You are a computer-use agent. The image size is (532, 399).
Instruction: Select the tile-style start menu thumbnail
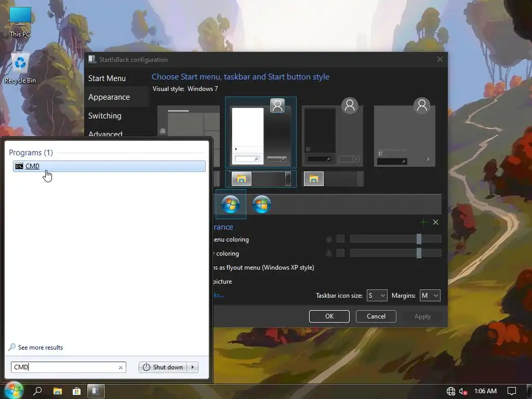pos(189,121)
